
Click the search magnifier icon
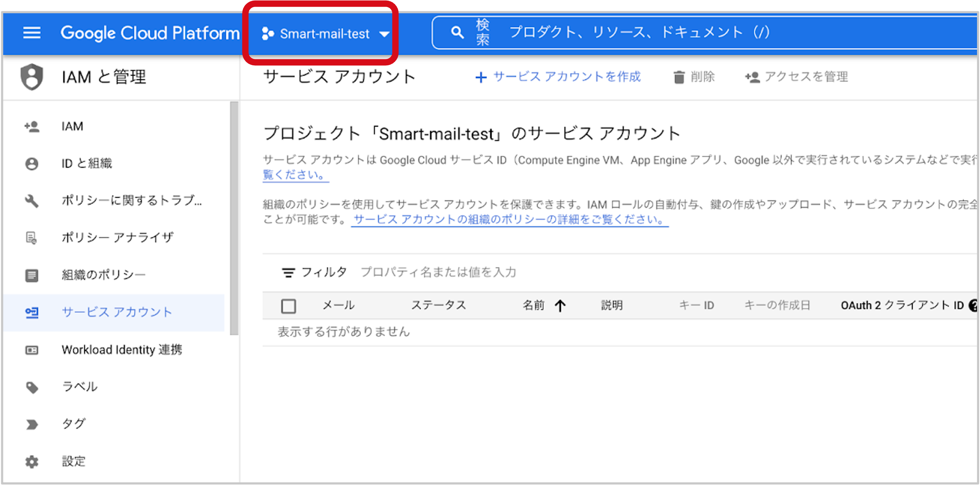click(x=457, y=33)
